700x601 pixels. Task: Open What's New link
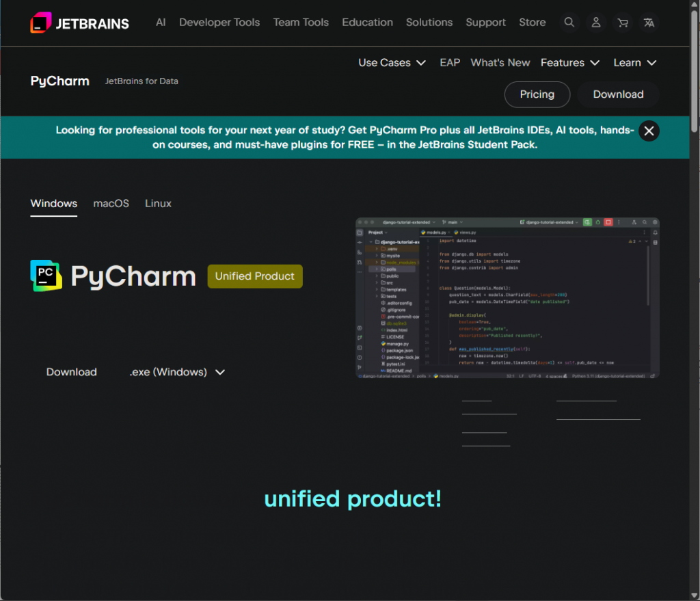(500, 62)
